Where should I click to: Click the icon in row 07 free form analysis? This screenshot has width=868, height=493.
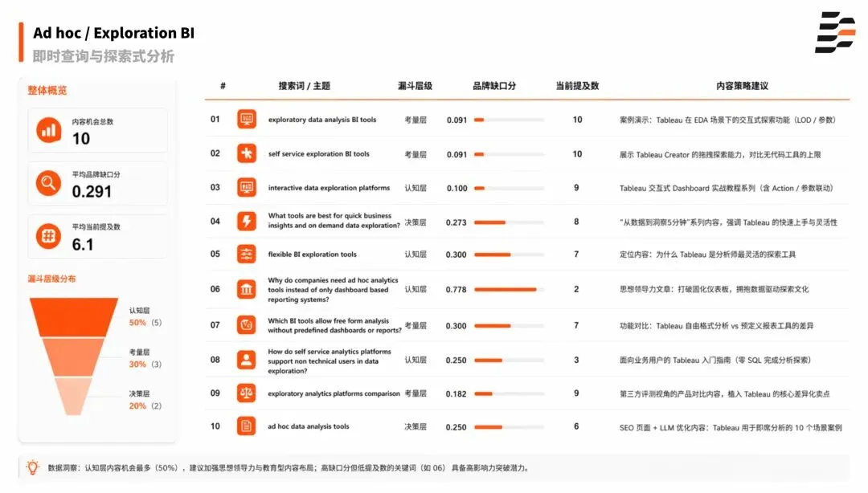(247, 325)
